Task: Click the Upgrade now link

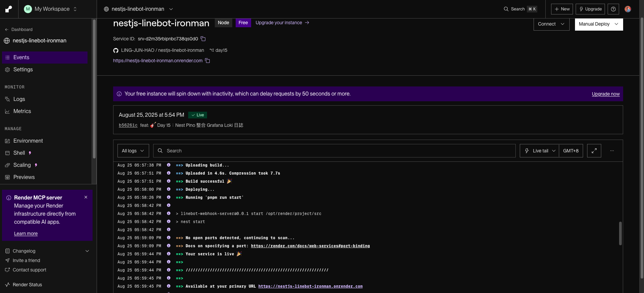Action: click(606, 94)
